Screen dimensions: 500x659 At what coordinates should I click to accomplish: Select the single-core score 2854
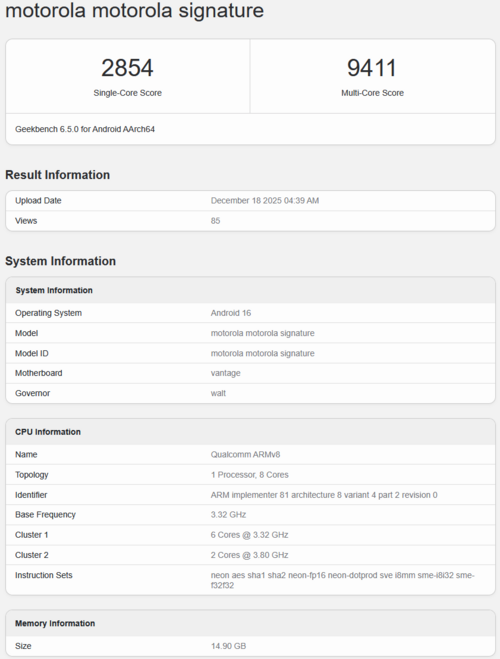click(127, 68)
